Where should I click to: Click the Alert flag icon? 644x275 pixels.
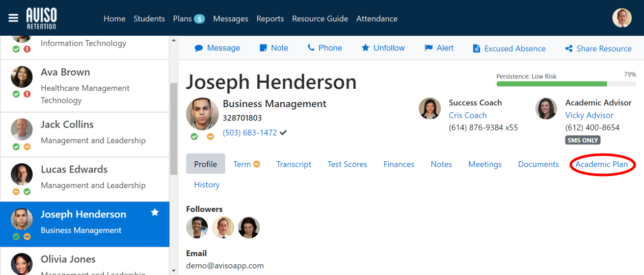[428, 48]
